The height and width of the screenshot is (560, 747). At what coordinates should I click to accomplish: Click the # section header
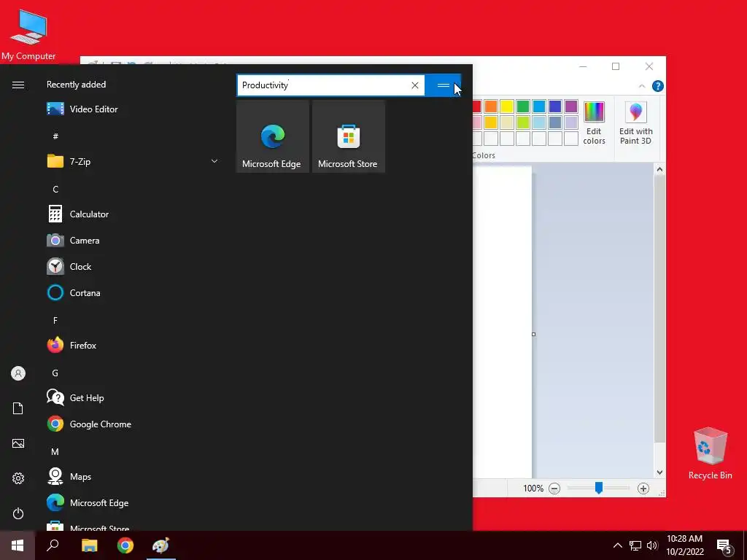[55, 136]
